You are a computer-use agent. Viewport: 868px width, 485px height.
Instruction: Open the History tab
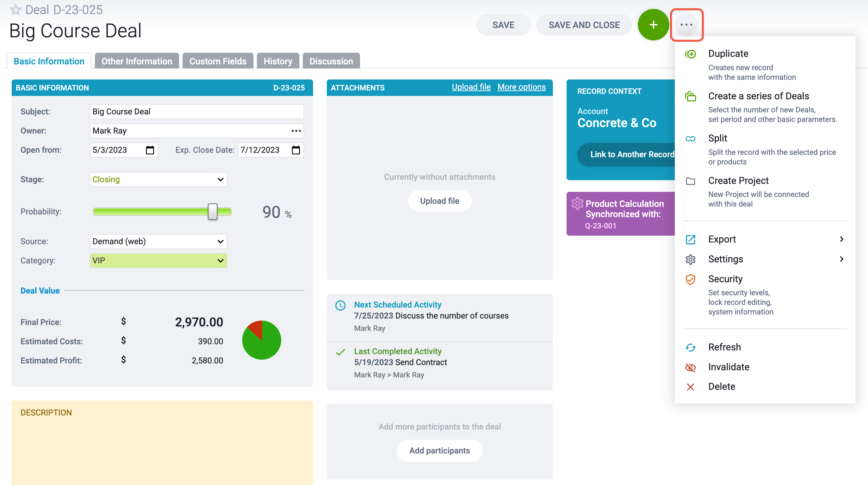click(x=278, y=61)
